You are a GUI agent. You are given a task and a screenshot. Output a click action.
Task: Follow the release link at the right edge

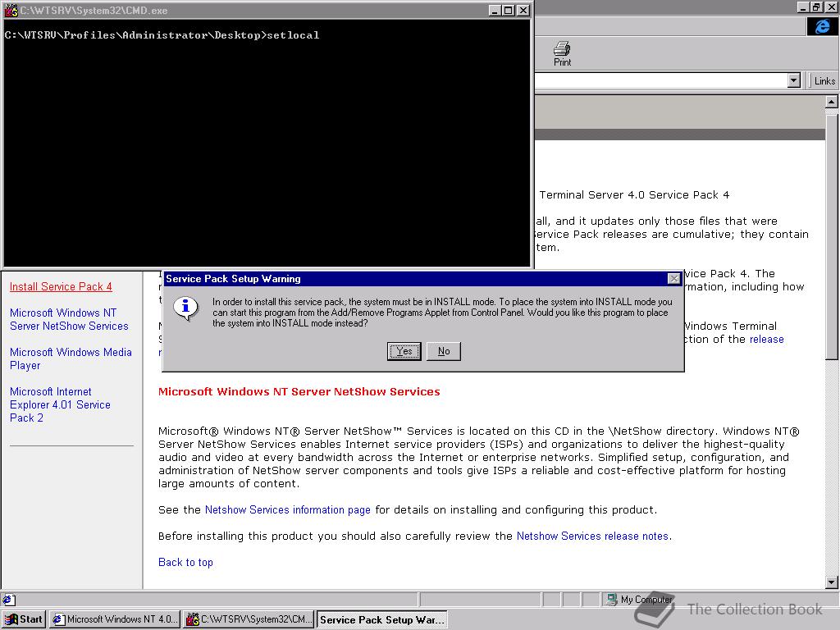pos(767,339)
